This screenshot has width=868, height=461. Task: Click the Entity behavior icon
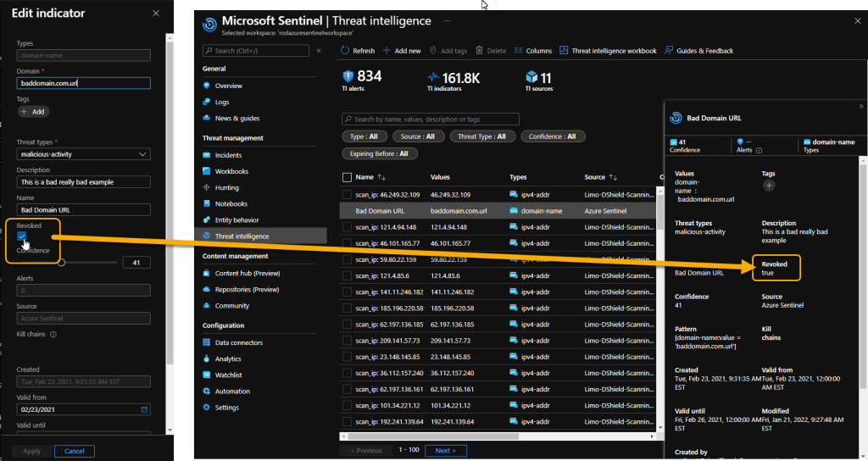(207, 219)
